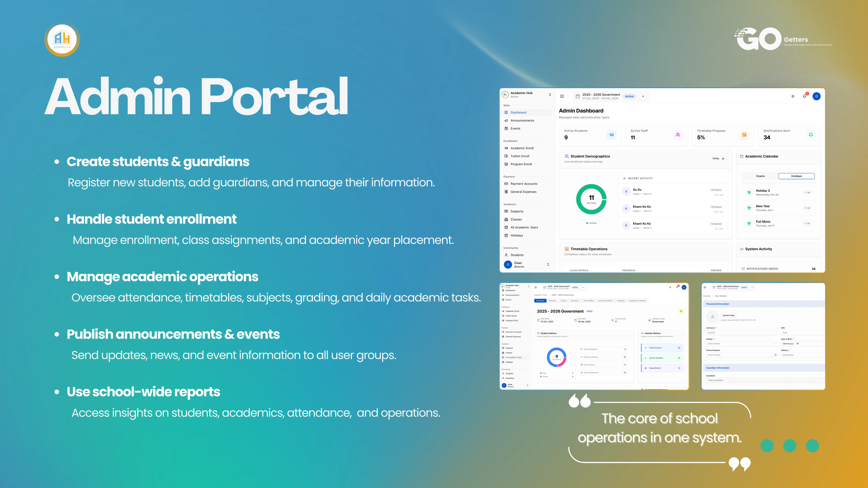Click the Active Students graduation cap icon
The image size is (868, 488).
click(x=611, y=135)
